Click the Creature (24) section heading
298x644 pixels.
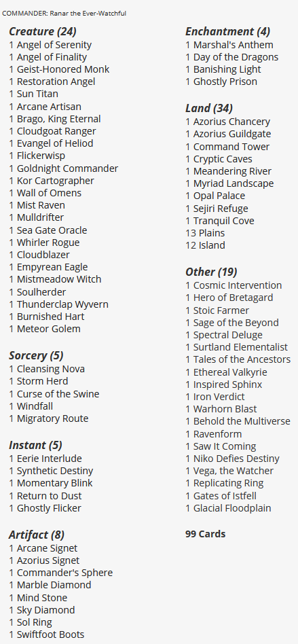coord(43,31)
